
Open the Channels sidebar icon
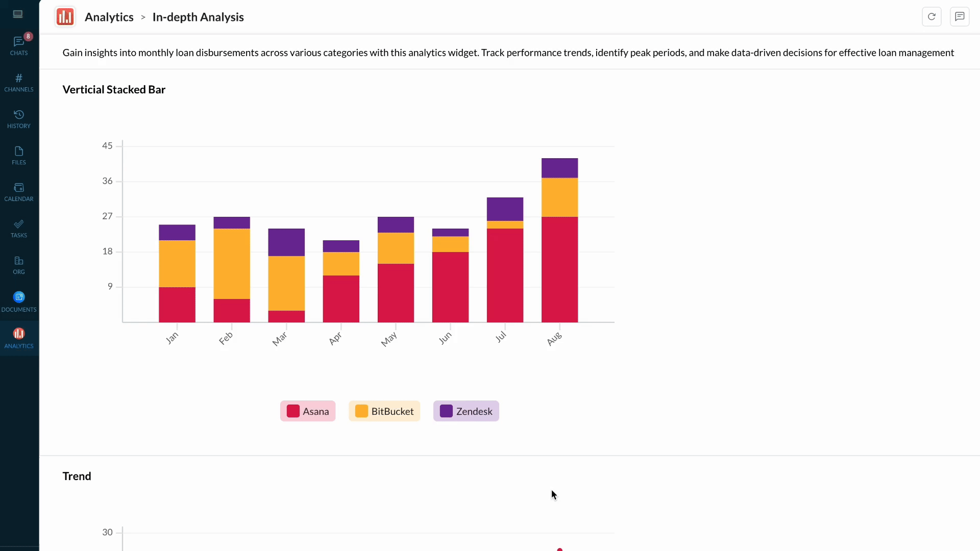coord(19,82)
